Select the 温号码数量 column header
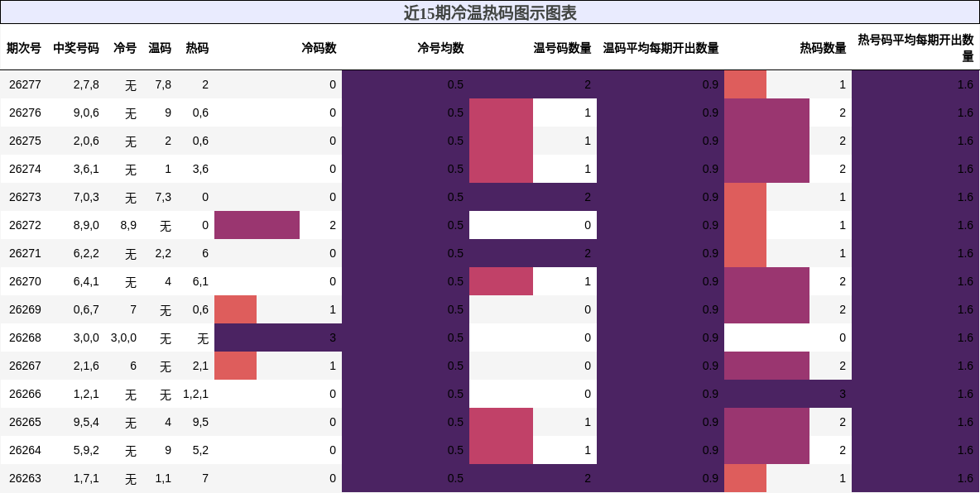 pyautogui.click(x=563, y=48)
